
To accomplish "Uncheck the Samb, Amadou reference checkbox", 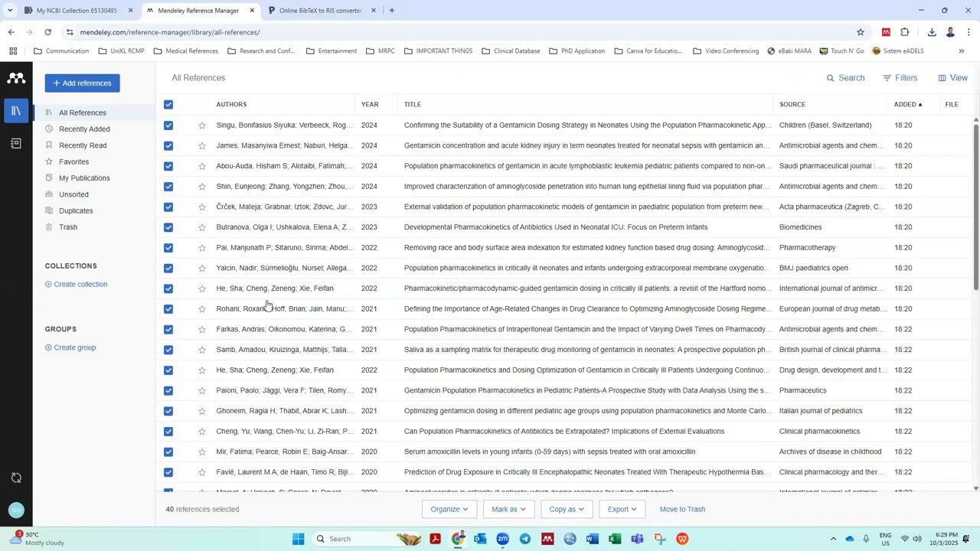I will pos(168,350).
